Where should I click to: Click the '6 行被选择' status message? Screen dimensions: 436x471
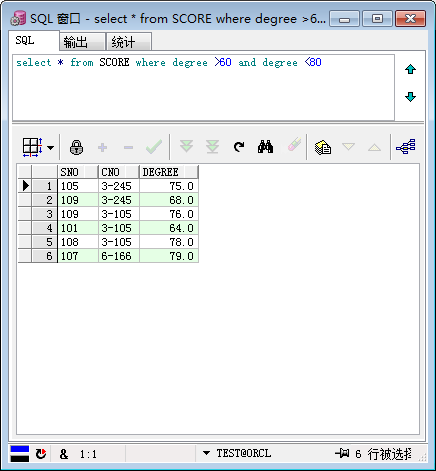click(383, 454)
